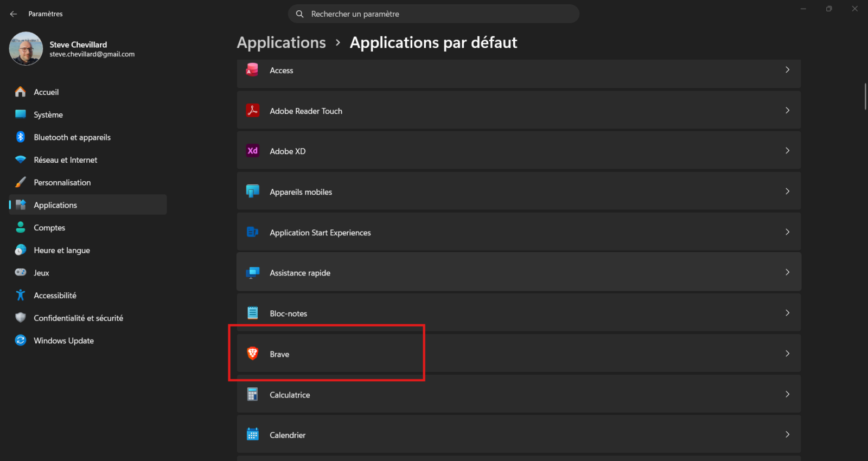Viewport: 868px width, 461px height.
Task: Click the Système monitor icon
Action: (x=21, y=114)
